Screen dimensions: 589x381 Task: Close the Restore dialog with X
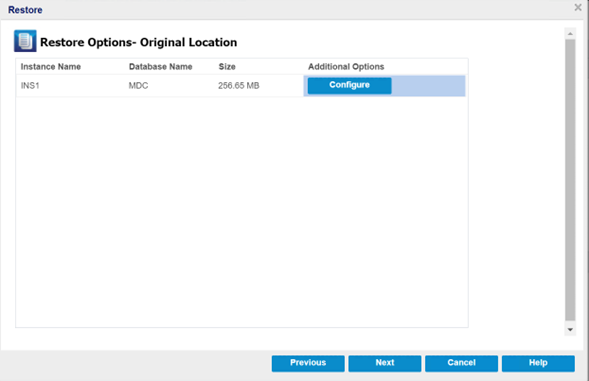click(x=578, y=8)
